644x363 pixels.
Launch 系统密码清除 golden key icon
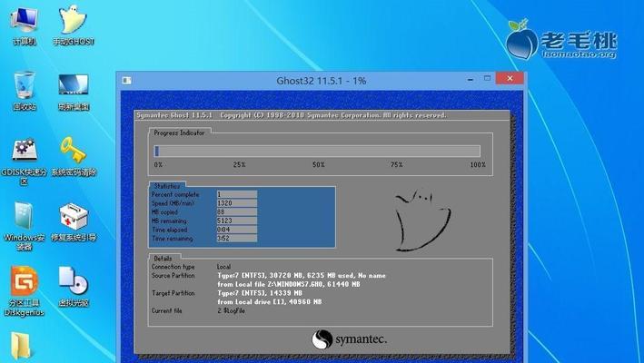74,157
